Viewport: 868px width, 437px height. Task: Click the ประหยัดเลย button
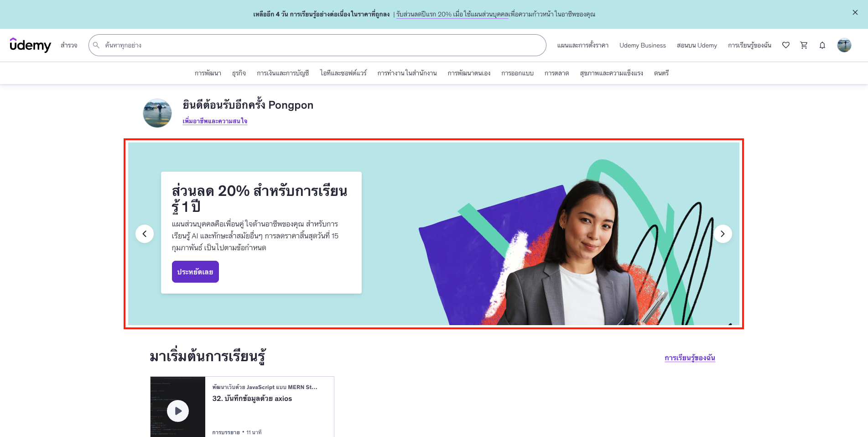coord(195,272)
